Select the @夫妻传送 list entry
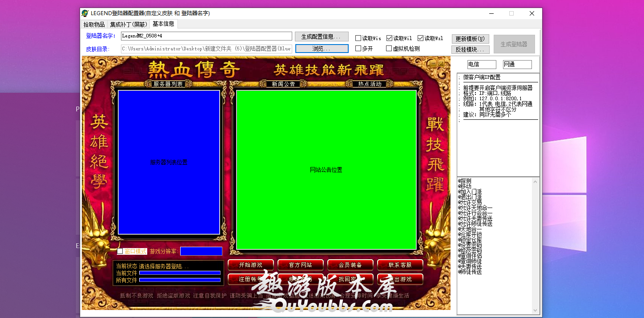The width and height of the screenshot is (644, 318). (470, 266)
